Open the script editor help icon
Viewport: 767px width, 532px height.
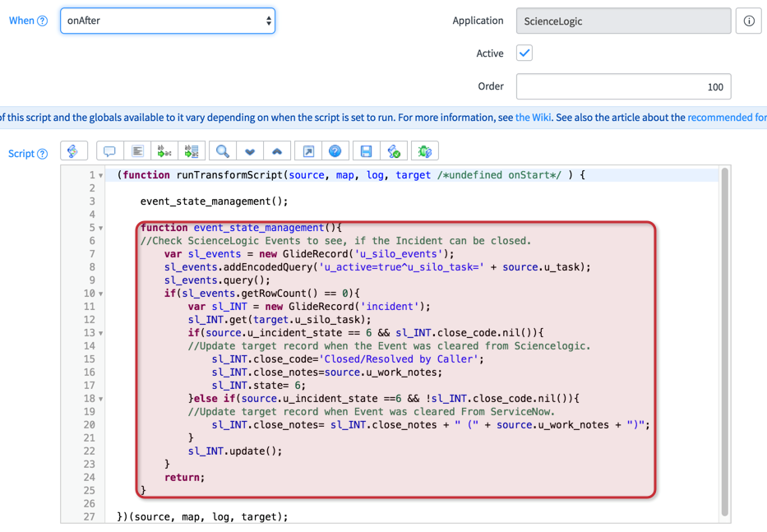click(x=335, y=151)
